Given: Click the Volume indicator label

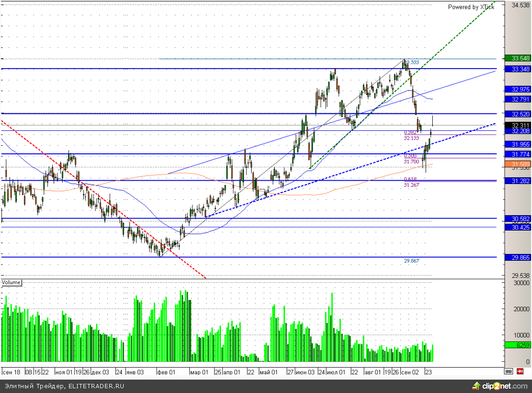Looking at the screenshot, I should 11,282.
